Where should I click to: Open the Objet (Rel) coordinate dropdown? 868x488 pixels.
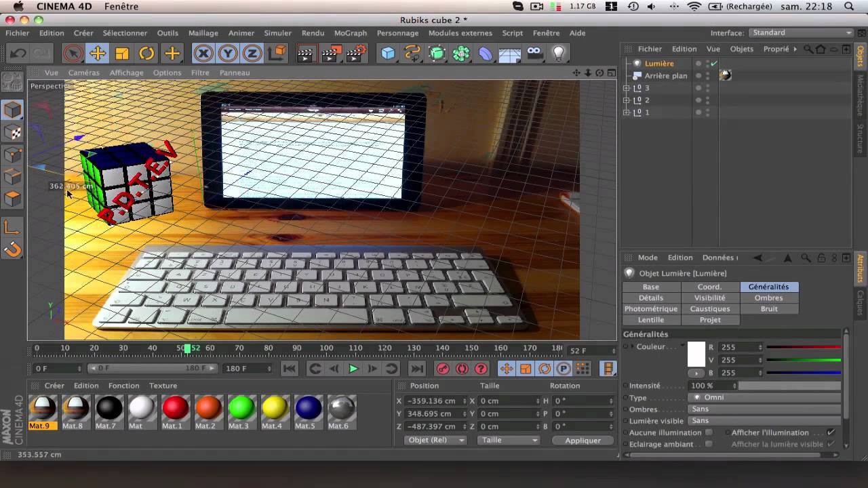[435, 440]
